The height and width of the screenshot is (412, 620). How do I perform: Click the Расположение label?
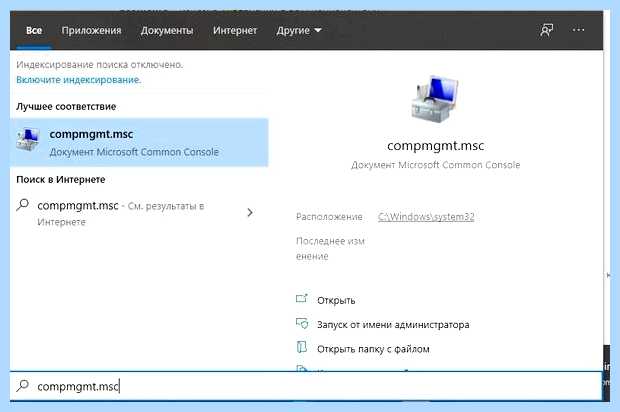point(329,217)
